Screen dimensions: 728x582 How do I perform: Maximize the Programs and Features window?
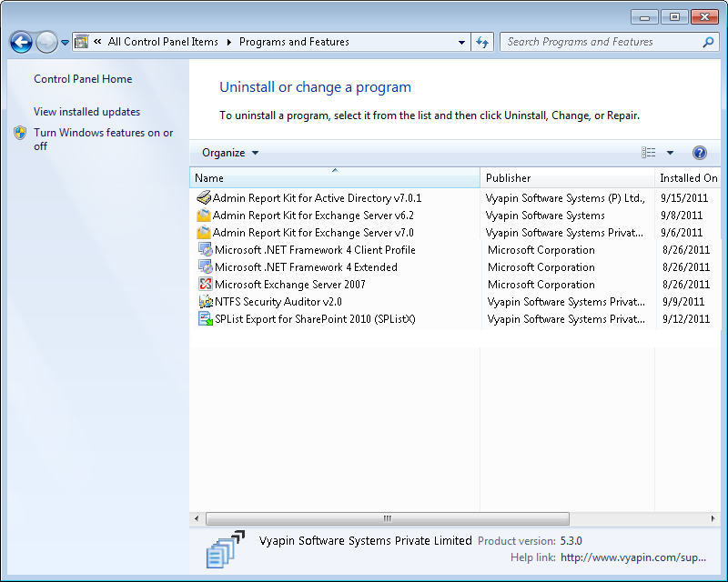point(674,17)
